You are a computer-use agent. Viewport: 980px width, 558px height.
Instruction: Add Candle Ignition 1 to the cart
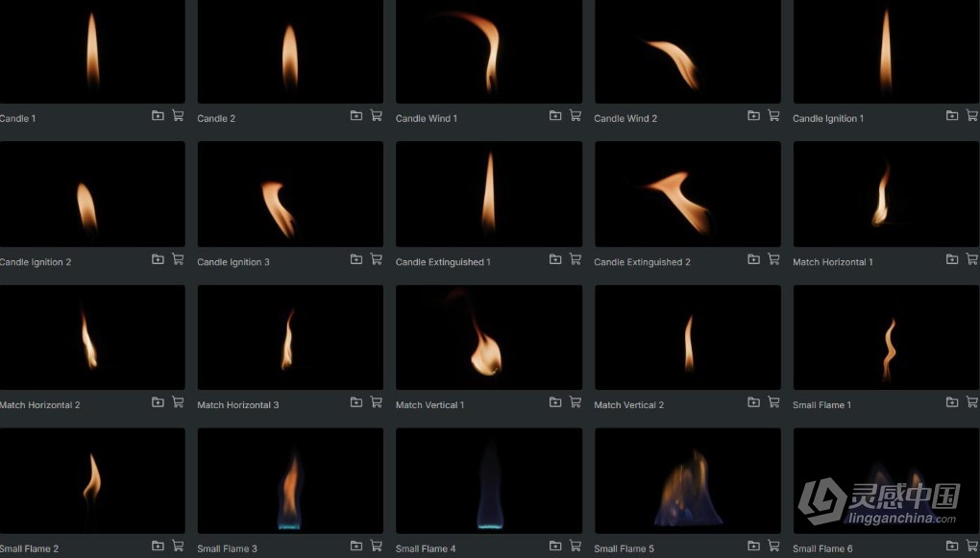970,115
